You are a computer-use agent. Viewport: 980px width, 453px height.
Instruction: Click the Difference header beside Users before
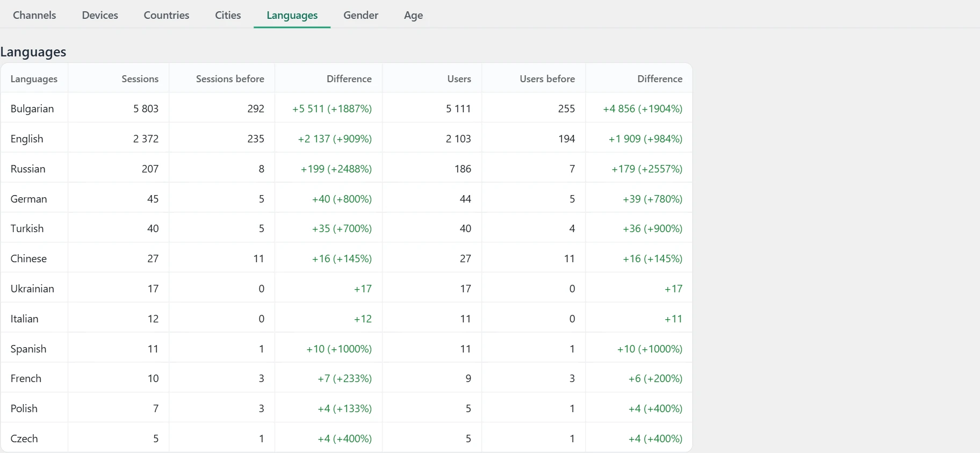click(660, 78)
